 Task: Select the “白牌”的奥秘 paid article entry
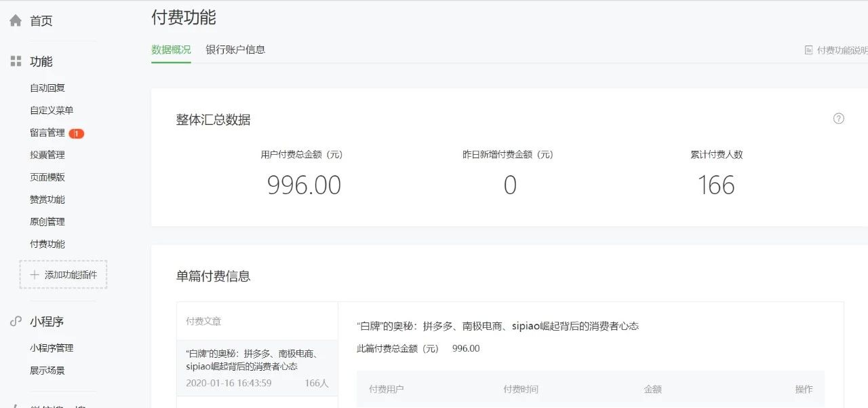coord(256,367)
